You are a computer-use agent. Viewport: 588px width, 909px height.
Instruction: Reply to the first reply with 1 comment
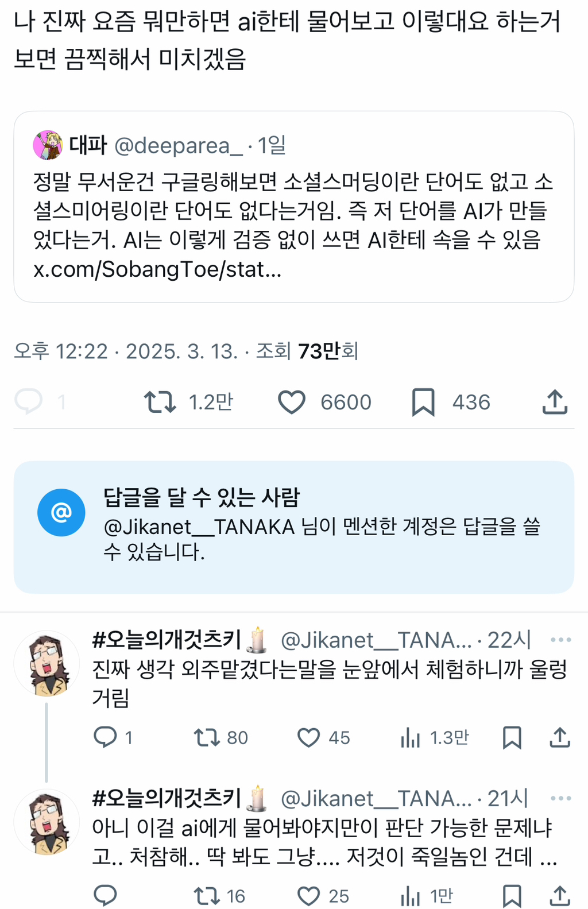click(x=106, y=737)
